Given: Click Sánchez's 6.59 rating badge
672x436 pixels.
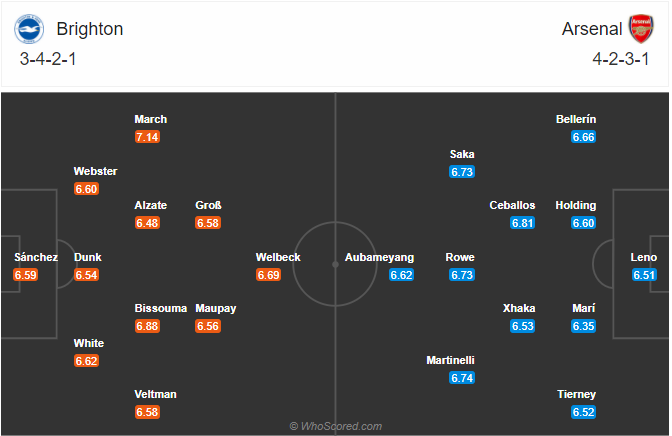Looking at the screenshot, I should tap(25, 275).
